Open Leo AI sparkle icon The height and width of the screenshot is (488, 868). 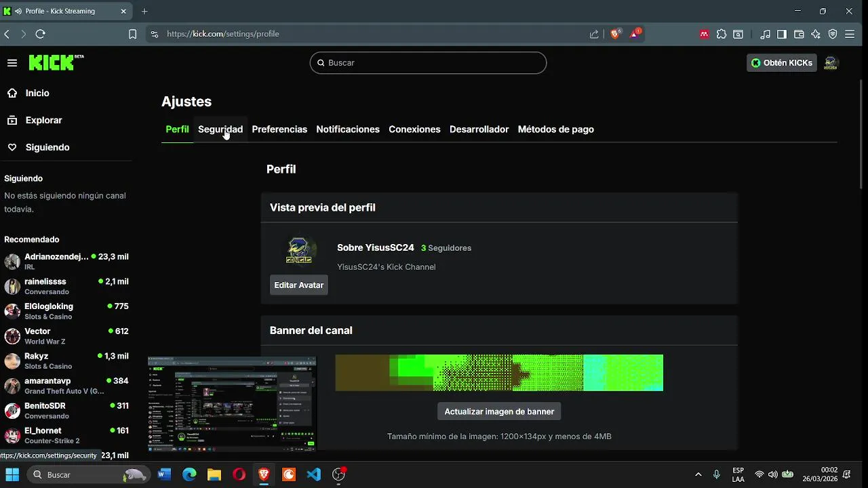pyautogui.click(x=816, y=34)
